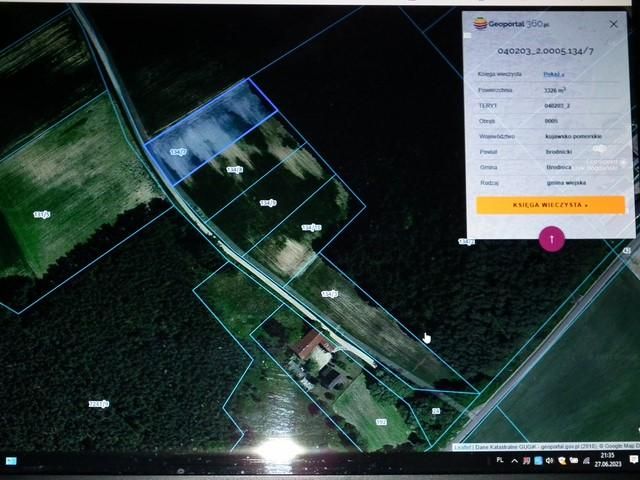Image resolution: width=640 pixels, height=480 pixels.
Task: Click the Rodzaj value gmina wiejska
Action: (x=566, y=183)
